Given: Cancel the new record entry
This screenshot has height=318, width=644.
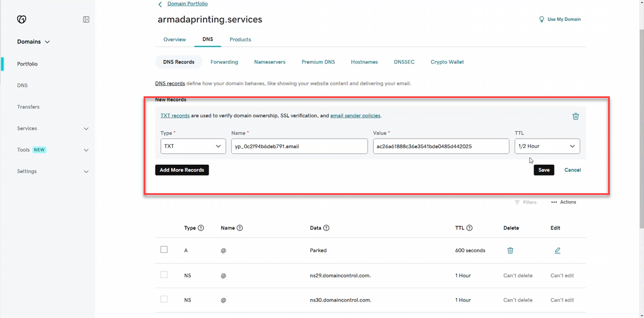Looking at the screenshot, I should tap(573, 170).
